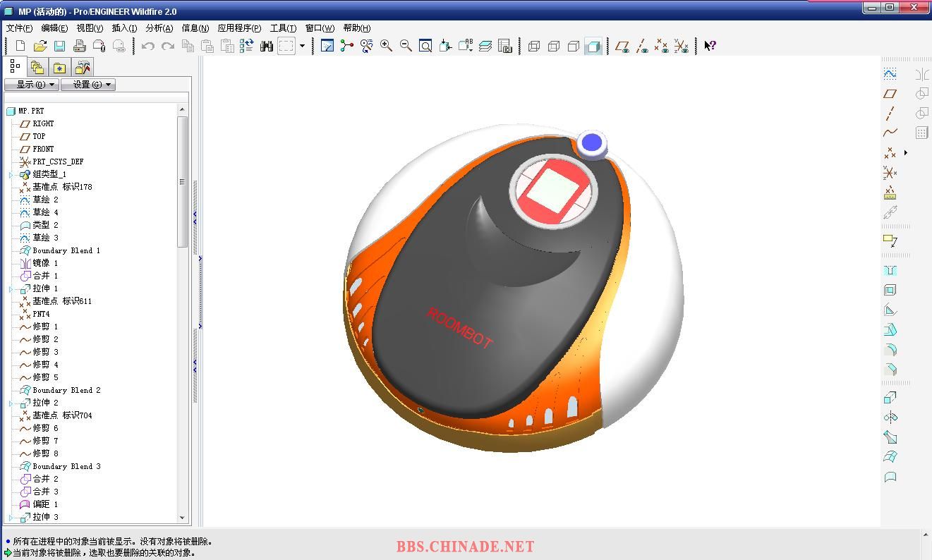Screen dimensions: 932x560
Task: Select the FRONT datum plane
Action: pos(43,149)
